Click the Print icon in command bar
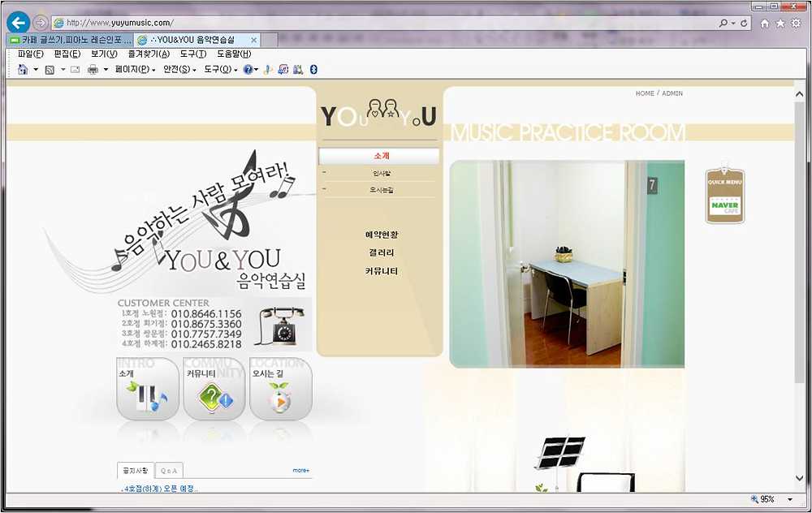 click(x=93, y=70)
